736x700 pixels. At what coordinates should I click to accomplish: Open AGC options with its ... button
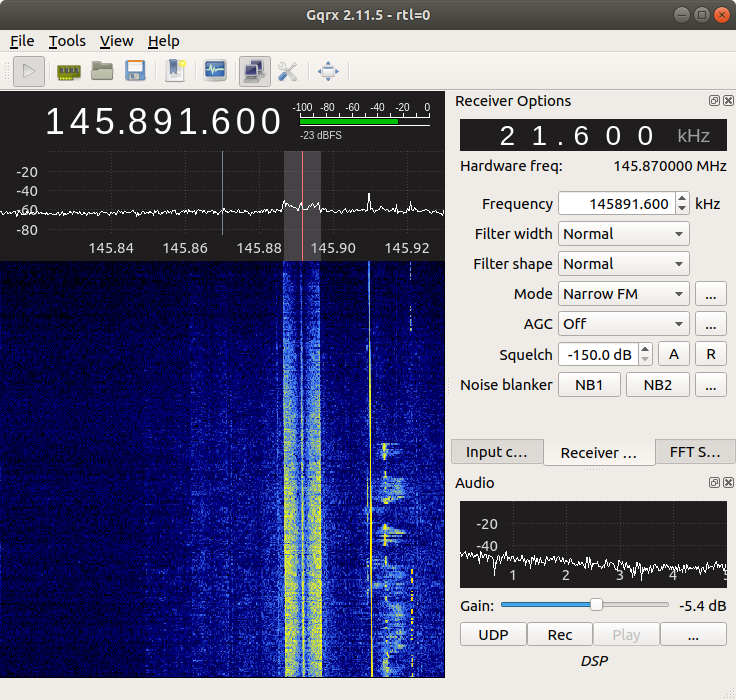pyautogui.click(x=711, y=324)
